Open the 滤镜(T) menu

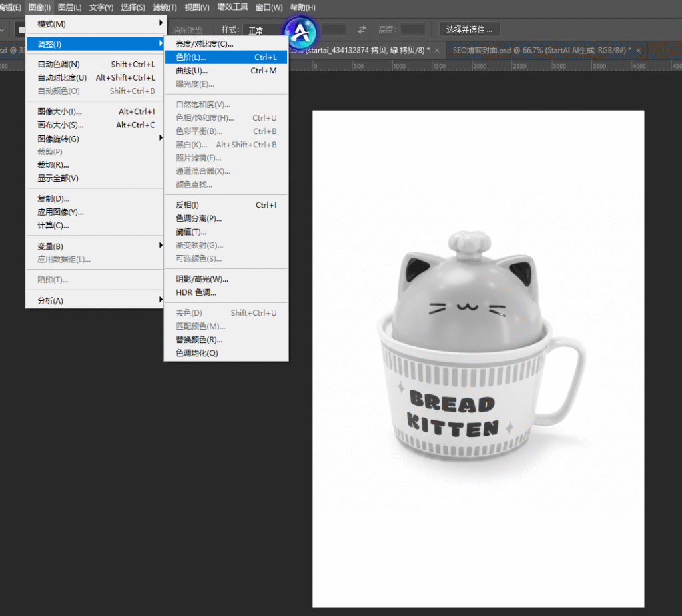point(165,7)
